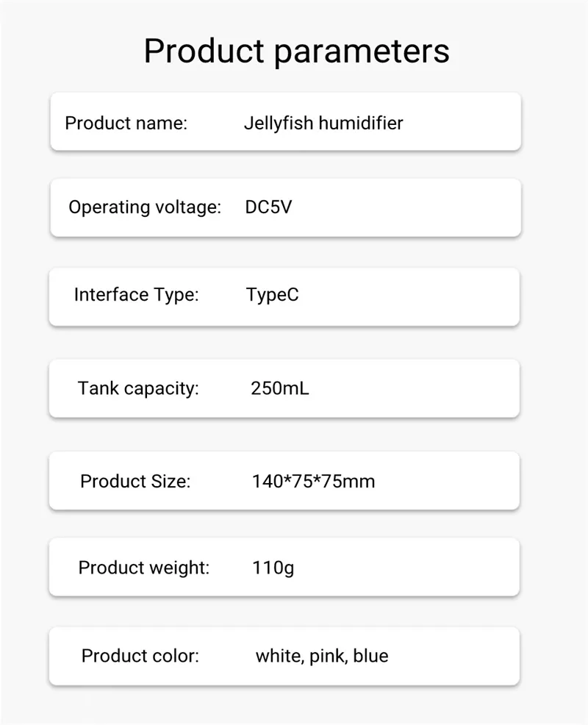Click the "Product name:" label
The height and width of the screenshot is (725, 588).
point(126,123)
